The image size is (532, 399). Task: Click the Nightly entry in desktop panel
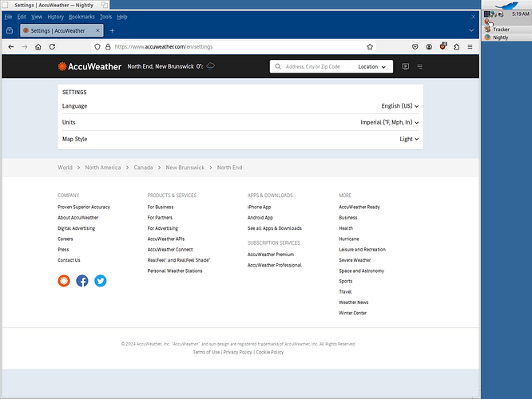(x=506, y=38)
